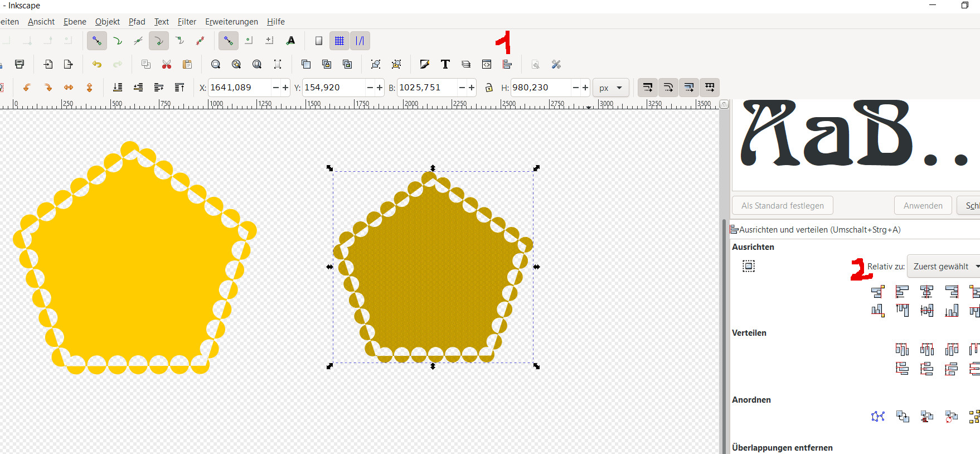Image resolution: width=980 pixels, height=454 pixels.
Task: Open the Pfad menu
Action: pyautogui.click(x=137, y=22)
